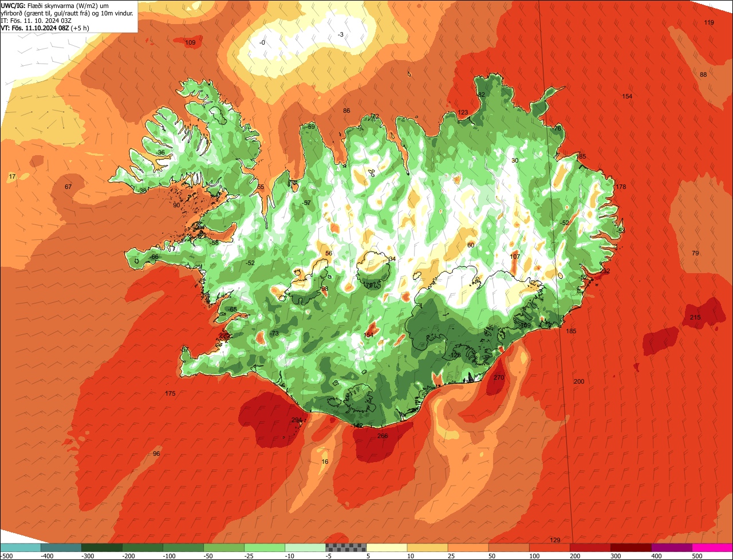Select the '96' value in the southwest sea
The width and height of the screenshot is (733, 560).
click(156, 454)
